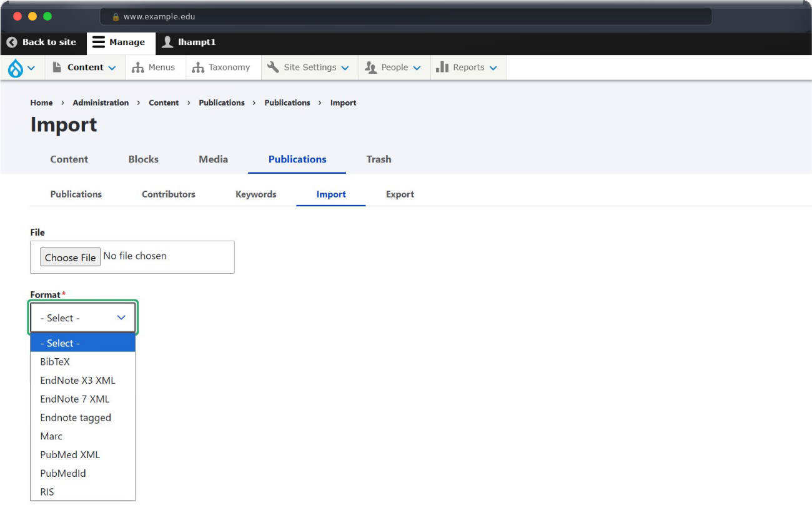Click the Menus hierarchy icon
Image resolution: width=812 pixels, height=525 pixels.
point(137,67)
